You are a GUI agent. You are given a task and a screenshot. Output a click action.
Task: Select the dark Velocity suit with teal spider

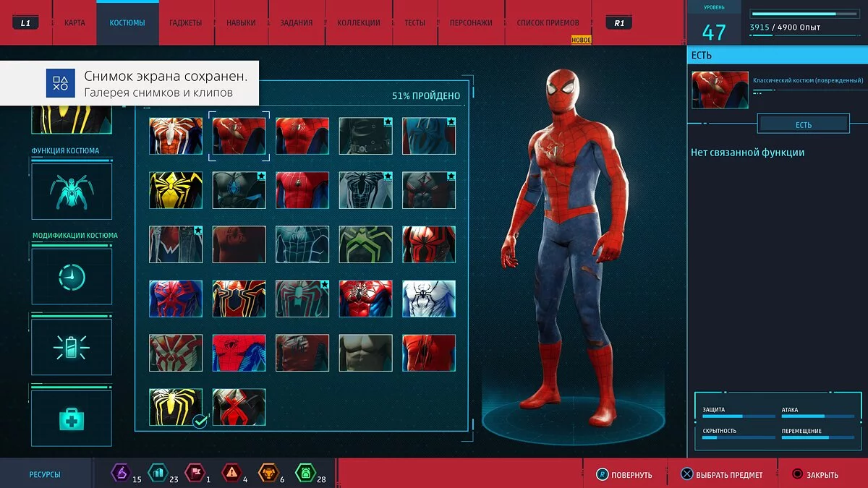pos(302,299)
